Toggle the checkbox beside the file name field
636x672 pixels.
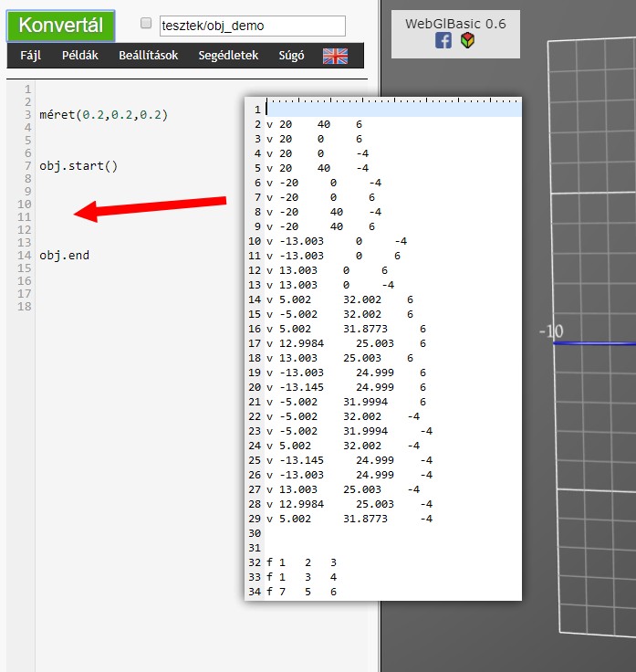146,25
